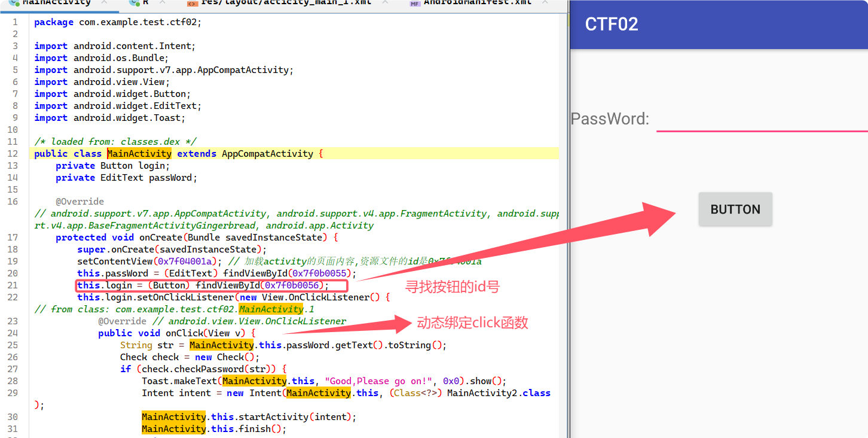
Task: Click AppCompatActivity after extends keyword
Action: (x=267, y=154)
